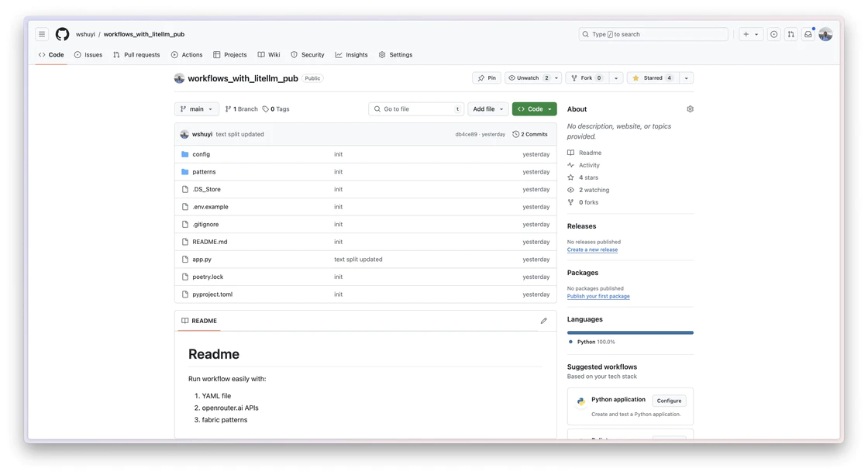The width and height of the screenshot is (868, 475).
Task: Select the README tab in file viewer
Action: [x=198, y=321]
